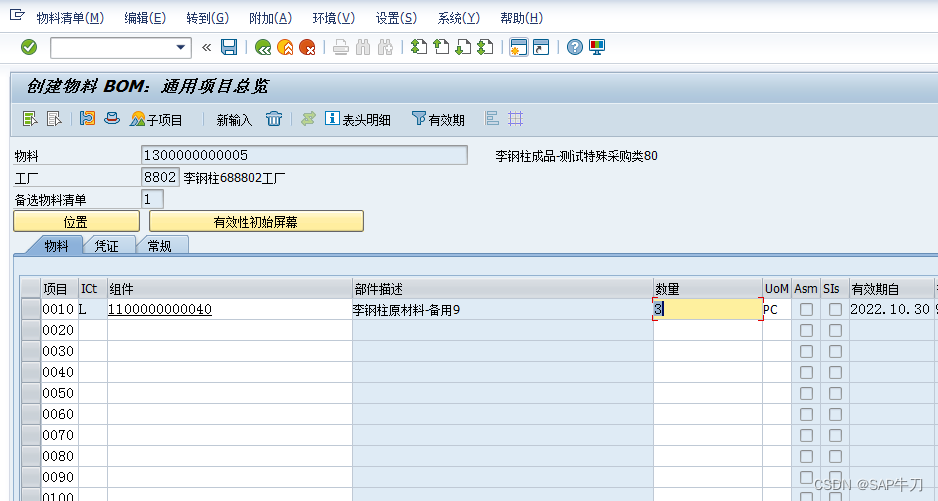Save the BOM with the diskette icon
Viewport: 938px width, 501px height.
click(x=229, y=47)
